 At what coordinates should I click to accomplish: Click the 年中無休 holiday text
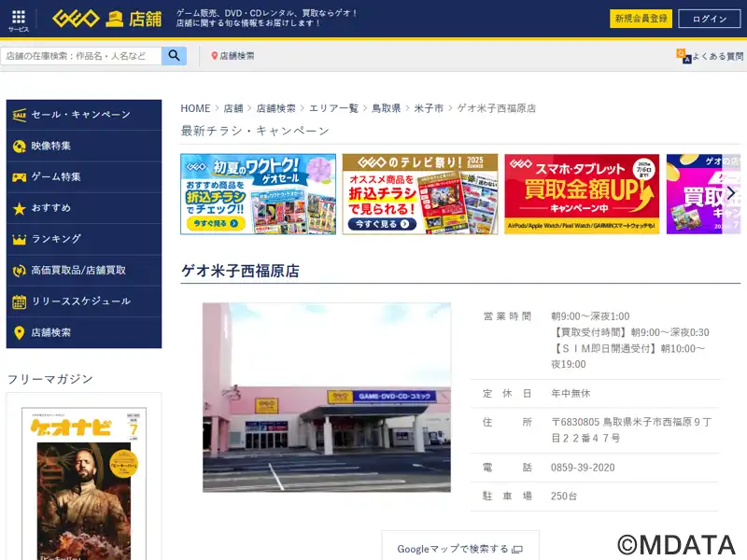[x=571, y=393]
